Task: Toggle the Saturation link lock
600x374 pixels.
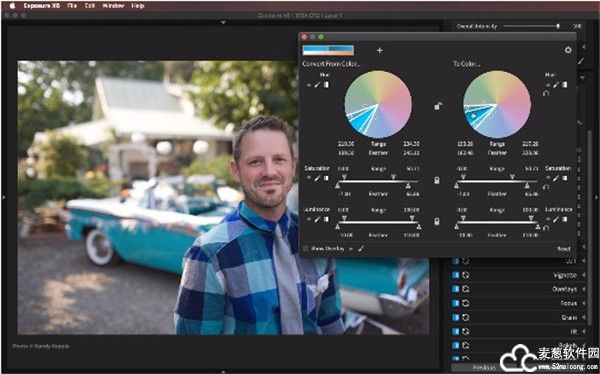Action: click(x=437, y=180)
